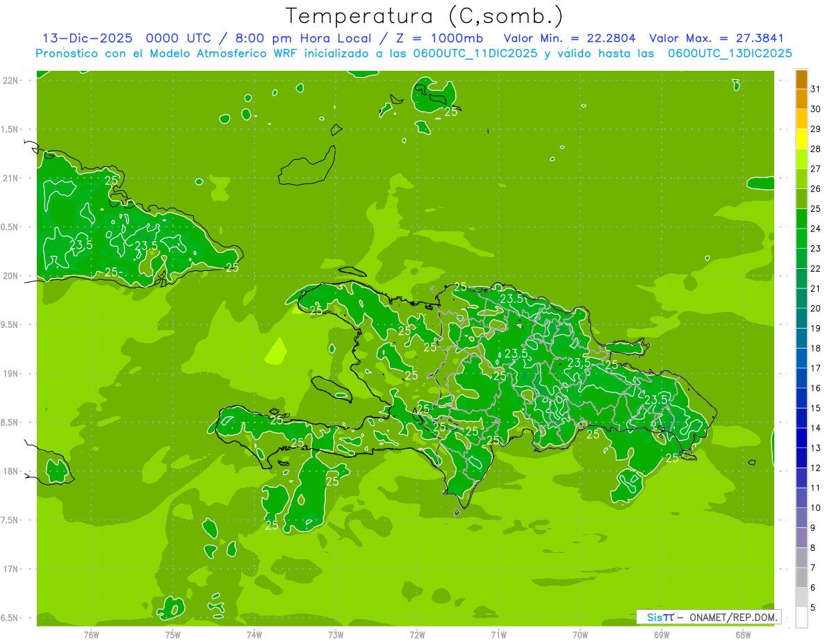Click the "76W" longitude axis label
834x644 pixels.
(x=91, y=635)
